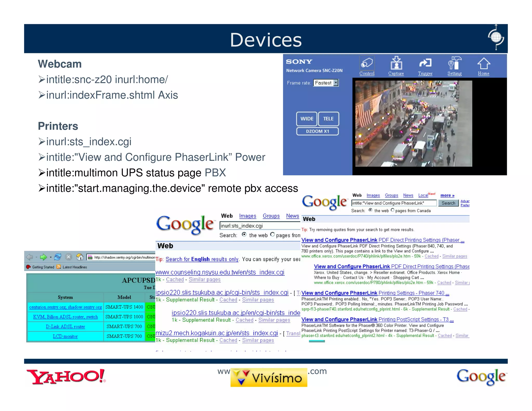Open the Frame rate Fastest dropdown

tap(326, 83)
